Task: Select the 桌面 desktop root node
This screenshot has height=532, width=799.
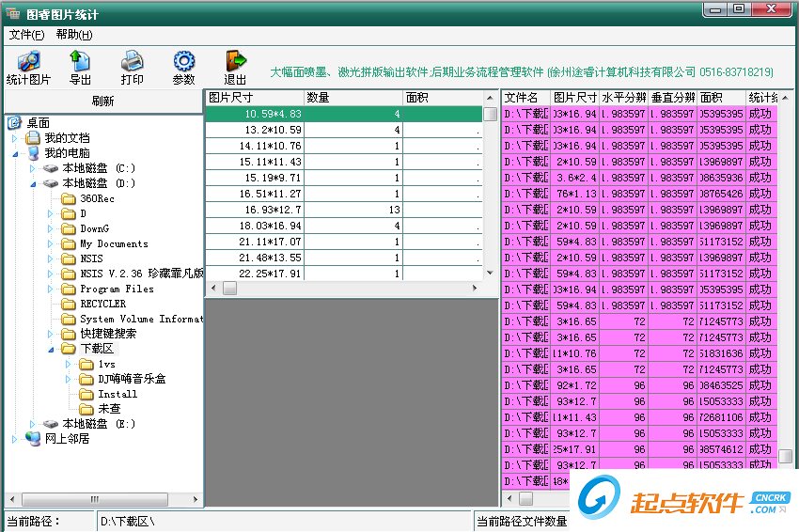Action: [x=38, y=123]
